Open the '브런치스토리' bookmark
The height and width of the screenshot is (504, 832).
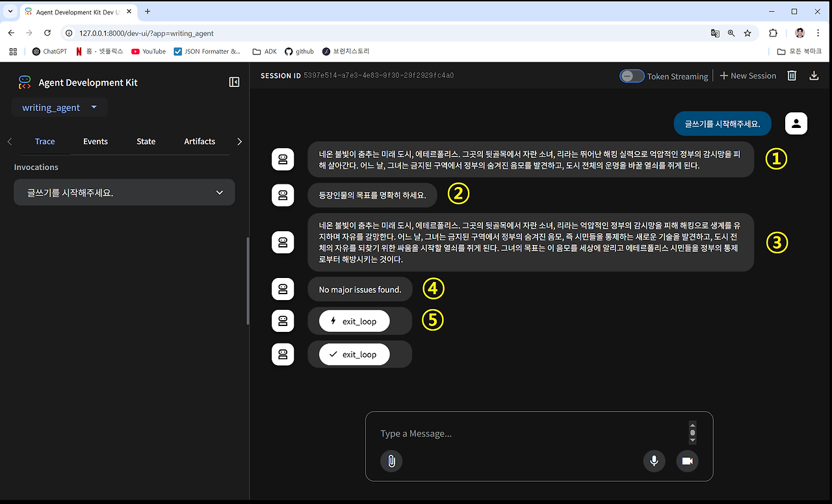(x=345, y=51)
